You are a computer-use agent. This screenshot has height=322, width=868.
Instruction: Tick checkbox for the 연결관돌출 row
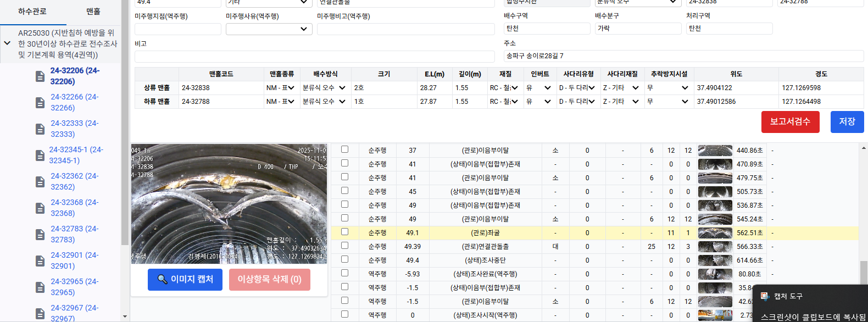tap(344, 246)
